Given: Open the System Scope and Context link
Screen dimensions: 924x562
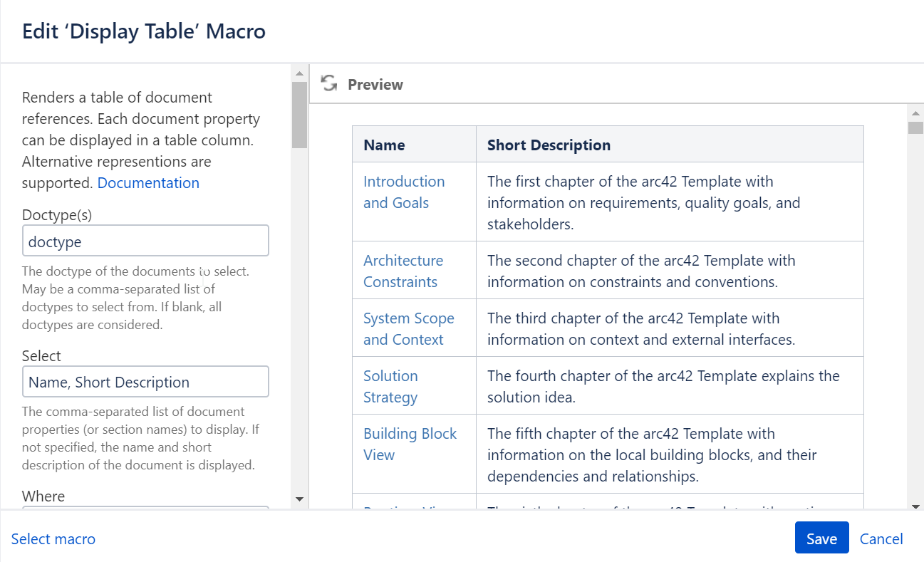Looking at the screenshot, I should point(408,328).
